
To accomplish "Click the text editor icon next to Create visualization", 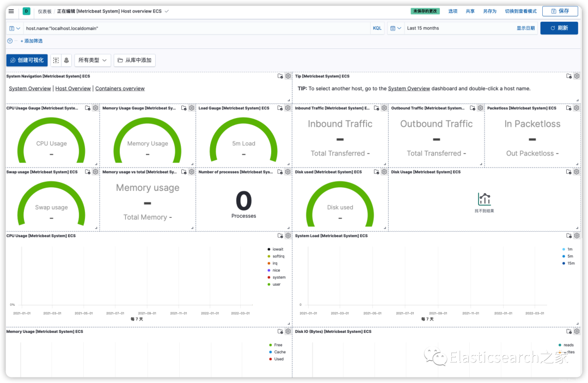I will click(x=56, y=60).
